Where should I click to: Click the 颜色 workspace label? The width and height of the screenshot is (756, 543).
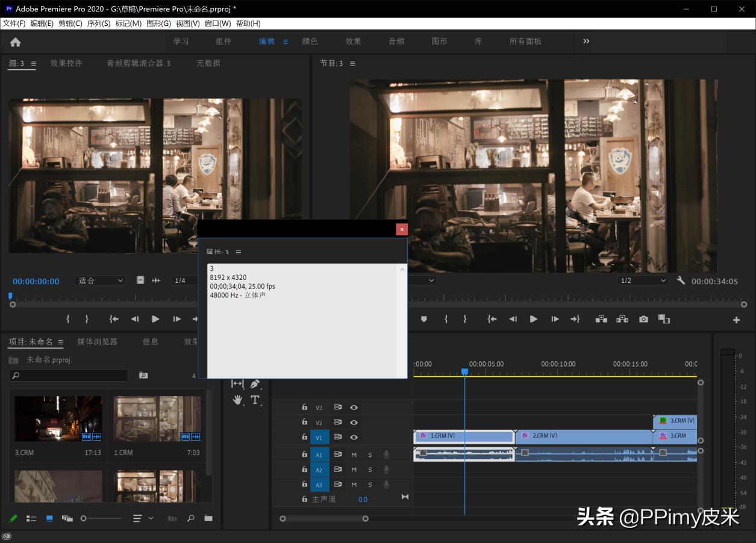(310, 41)
